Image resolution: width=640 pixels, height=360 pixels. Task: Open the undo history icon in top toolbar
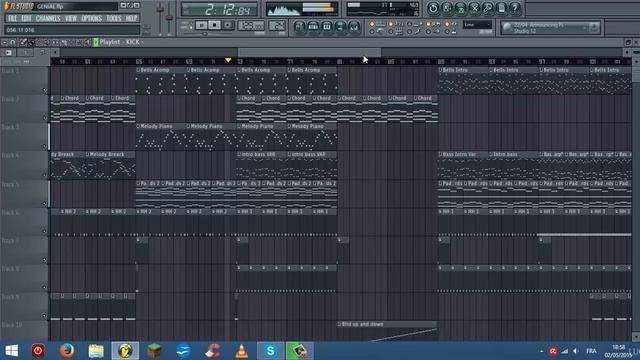point(433,8)
